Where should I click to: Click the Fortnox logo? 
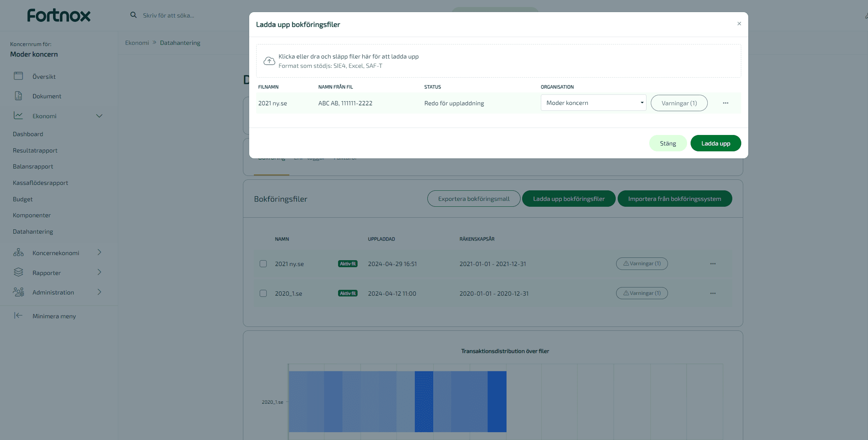[x=59, y=15]
